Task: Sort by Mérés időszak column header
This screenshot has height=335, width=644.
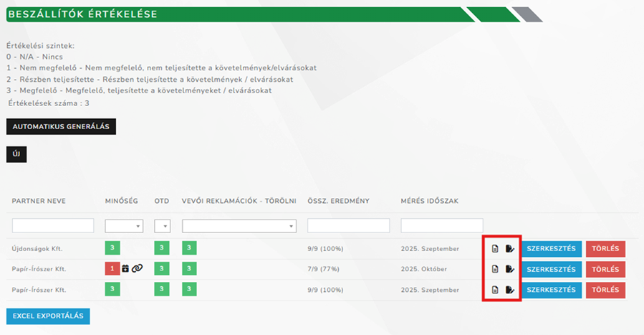Action: click(x=430, y=201)
